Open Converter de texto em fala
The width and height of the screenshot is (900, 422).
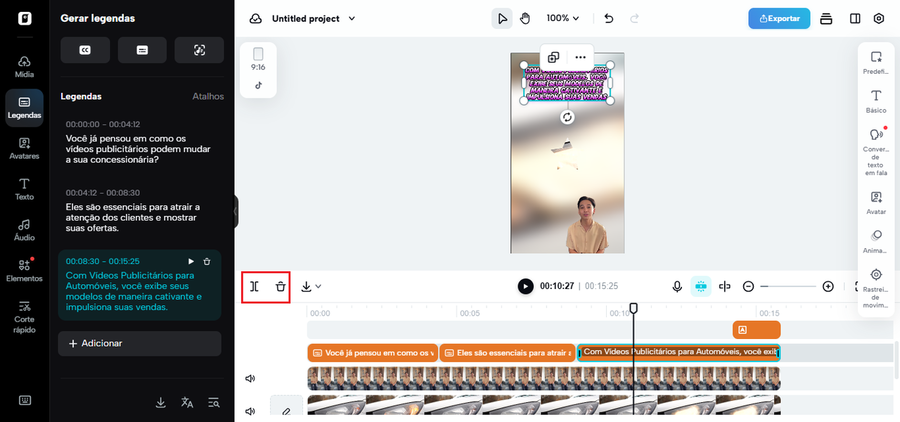click(x=876, y=152)
